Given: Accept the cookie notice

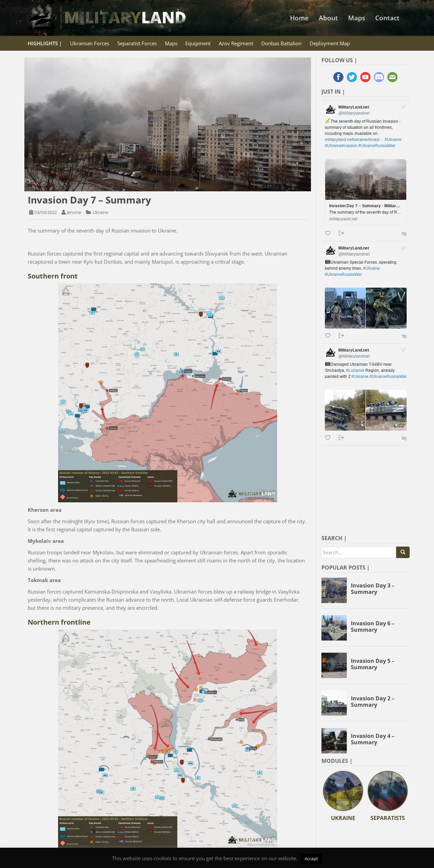Looking at the screenshot, I should [311, 859].
